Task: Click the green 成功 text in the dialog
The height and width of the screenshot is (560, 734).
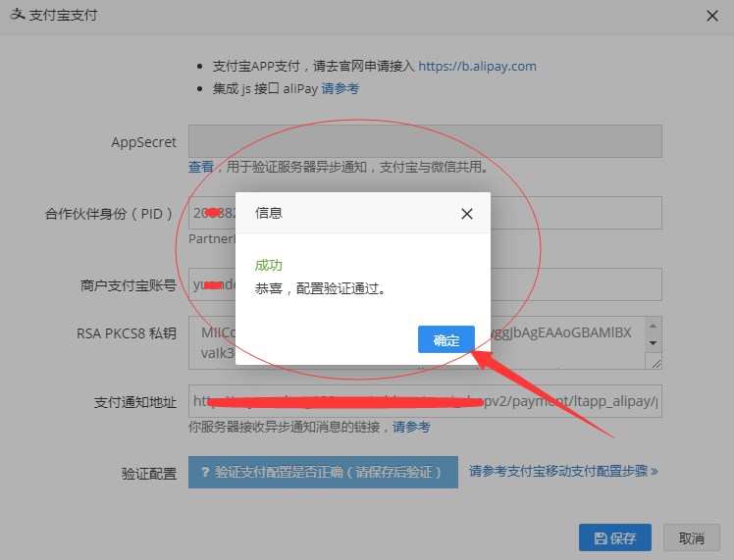Action: 268,265
